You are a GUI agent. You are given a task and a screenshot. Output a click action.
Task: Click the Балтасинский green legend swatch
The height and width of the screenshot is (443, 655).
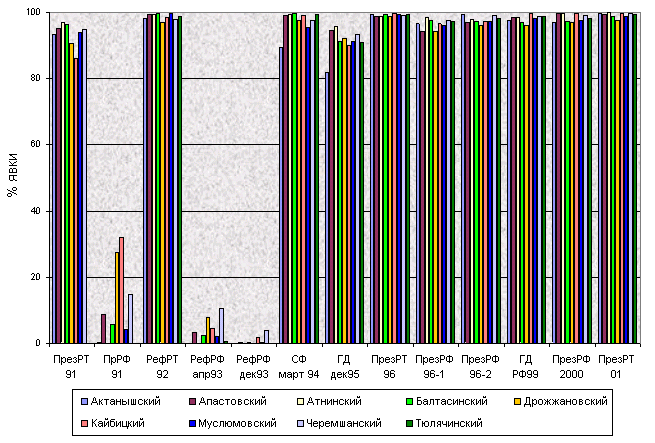click(410, 402)
